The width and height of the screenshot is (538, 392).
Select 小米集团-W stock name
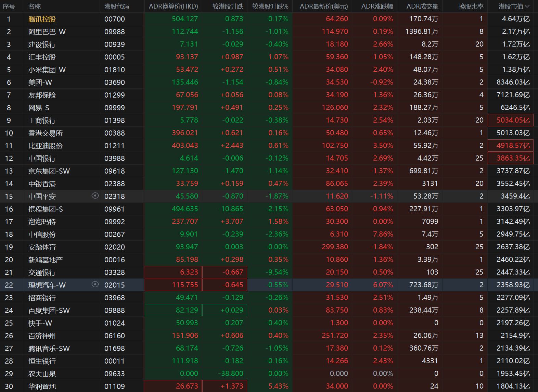(x=47, y=70)
